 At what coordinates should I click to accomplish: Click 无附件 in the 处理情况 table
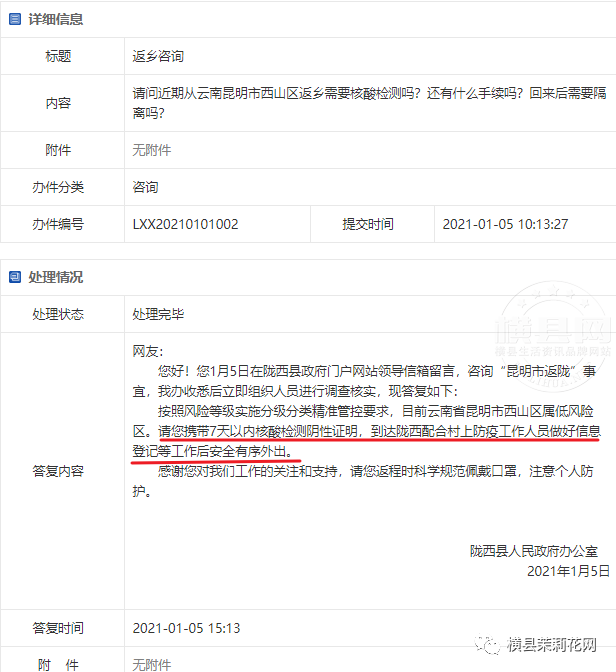point(152,665)
